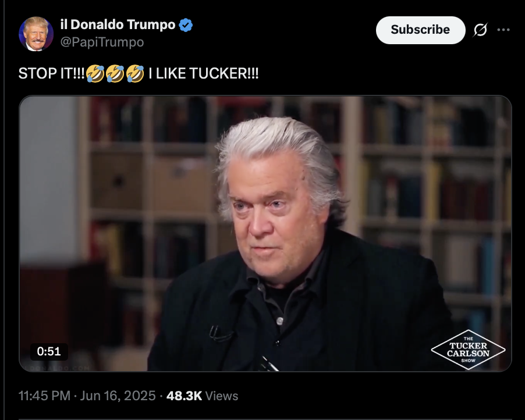This screenshot has height=420, width=525.
Task: Visit the @PapiTrumpo handle link
Action: (x=102, y=42)
